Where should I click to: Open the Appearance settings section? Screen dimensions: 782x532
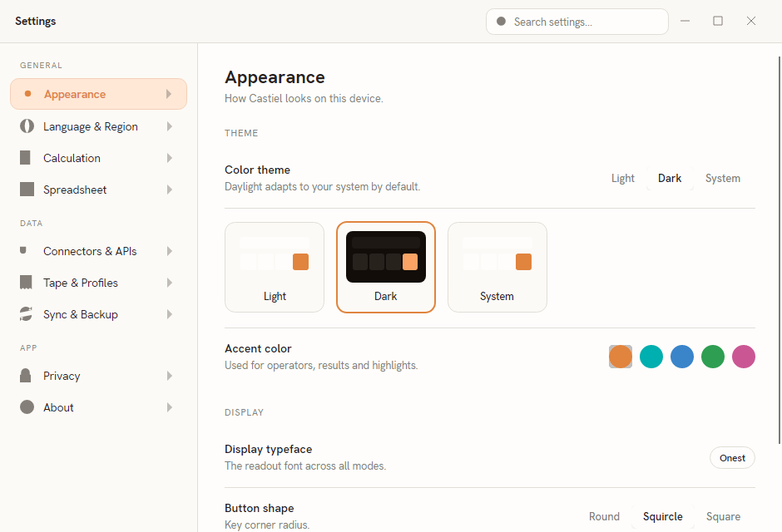(x=98, y=94)
